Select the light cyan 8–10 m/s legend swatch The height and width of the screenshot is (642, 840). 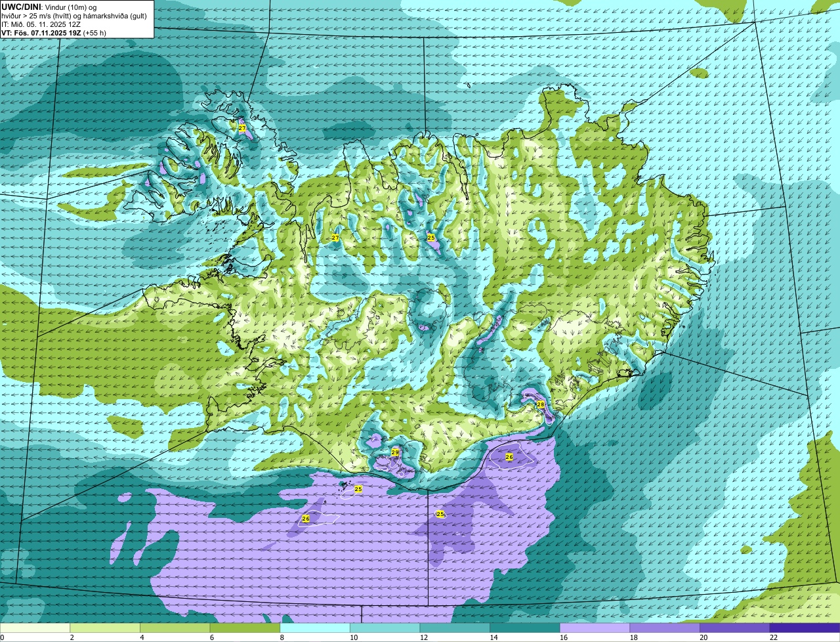(x=315, y=628)
